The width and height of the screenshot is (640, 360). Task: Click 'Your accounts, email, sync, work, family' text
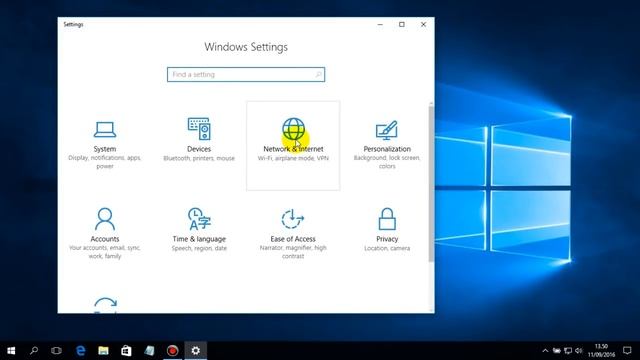(105, 252)
